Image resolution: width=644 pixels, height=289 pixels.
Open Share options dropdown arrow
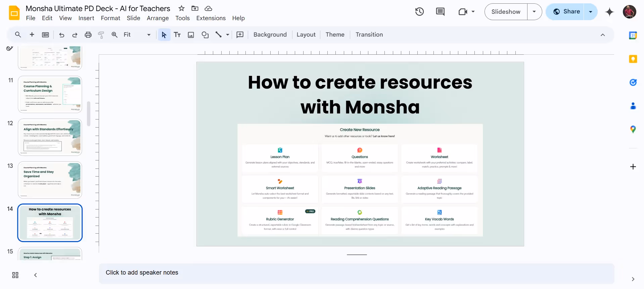[x=591, y=12]
